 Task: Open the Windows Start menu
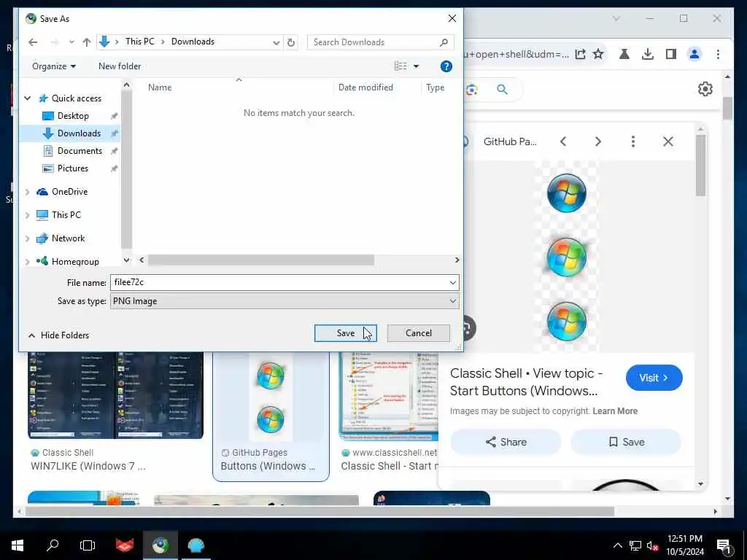tap(18, 545)
